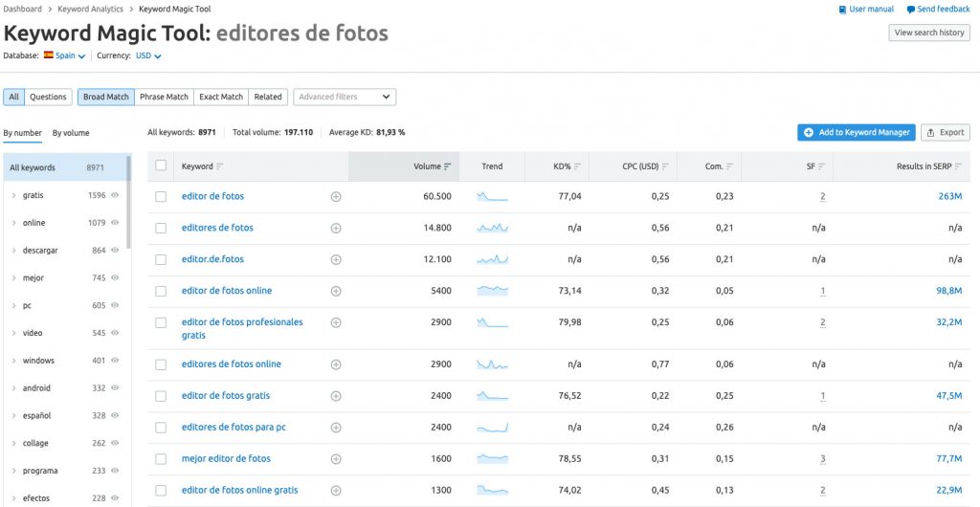Image resolution: width=980 pixels, height=507 pixels.
Task: Expand the 'windows' keyword group
Action: click(13, 361)
